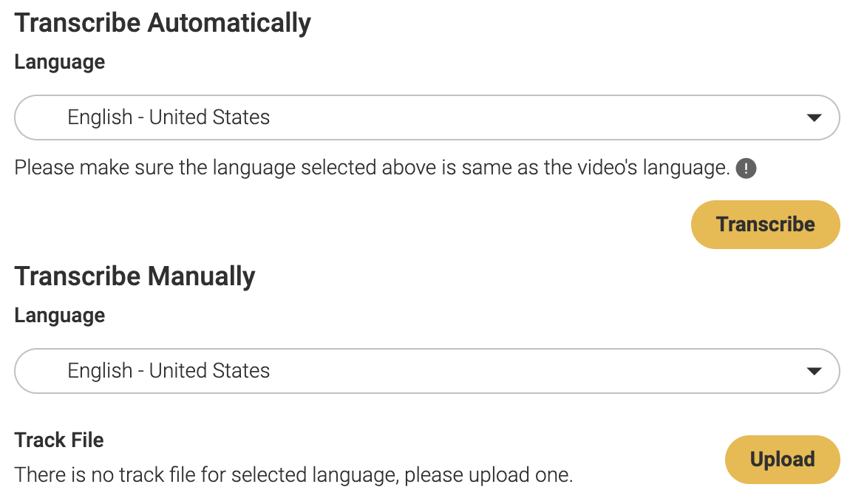Click the arrow on the manual Language dropdown
Image resolution: width=850 pixels, height=504 pixels.
click(814, 371)
